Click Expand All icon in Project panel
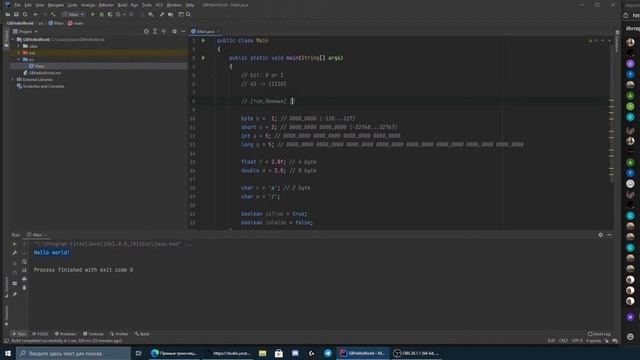 pos(155,31)
